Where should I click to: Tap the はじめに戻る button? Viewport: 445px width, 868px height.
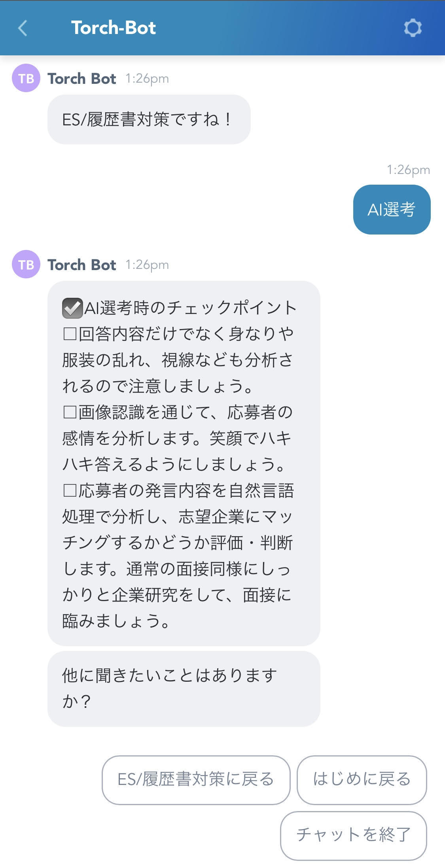click(362, 780)
